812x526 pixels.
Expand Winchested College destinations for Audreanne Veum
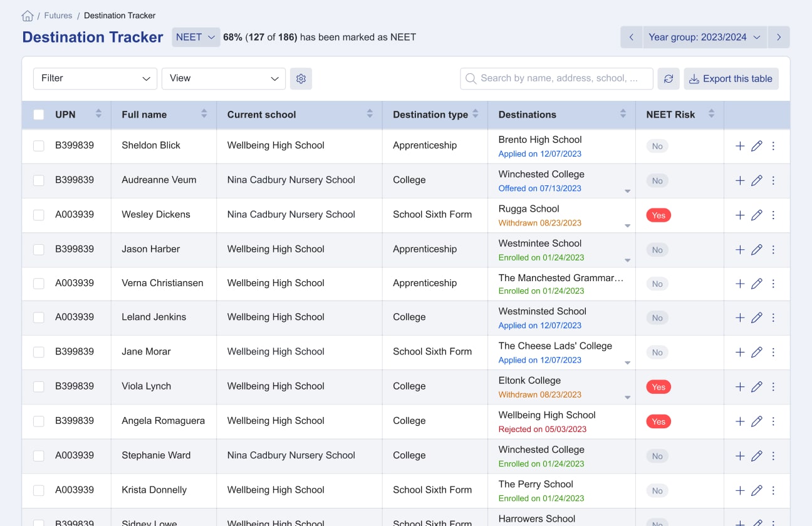(627, 191)
